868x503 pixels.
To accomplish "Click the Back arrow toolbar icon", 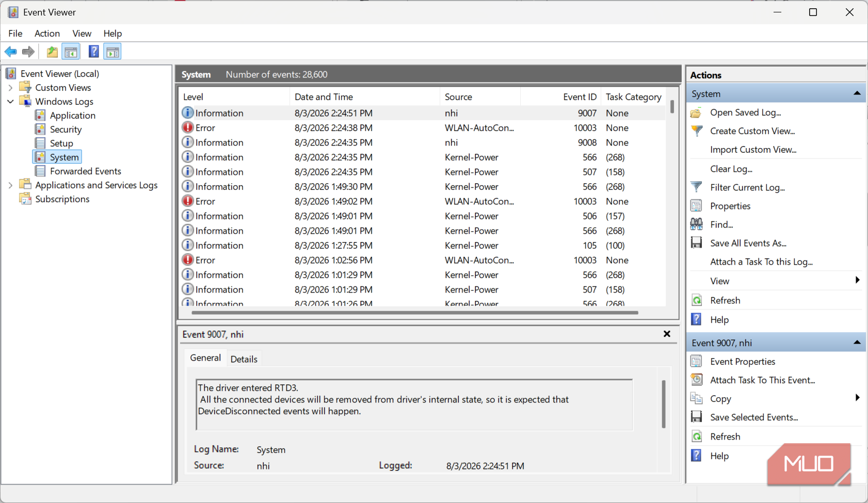I will pos(10,52).
